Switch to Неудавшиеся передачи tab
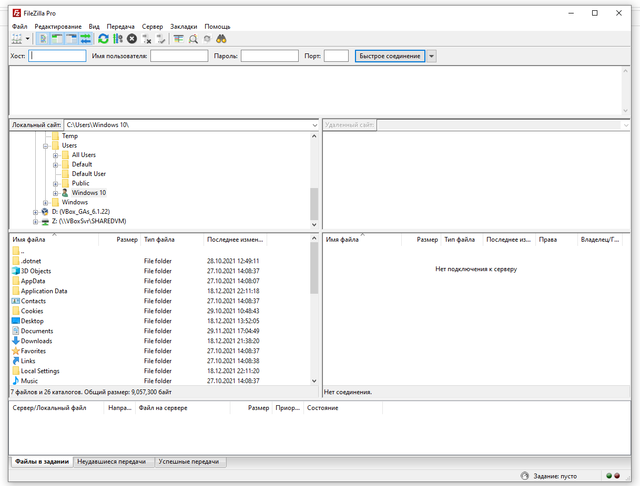The image size is (640, 486). pyautogui.click(x=111, y=462)
